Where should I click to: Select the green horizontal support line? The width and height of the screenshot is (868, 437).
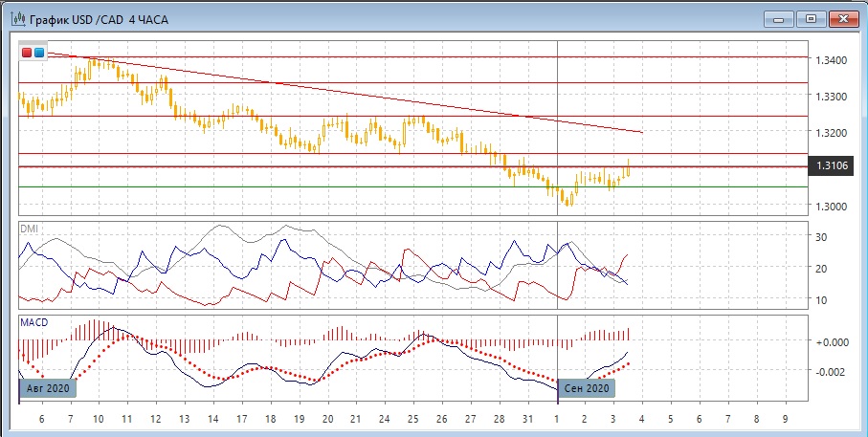287,186
